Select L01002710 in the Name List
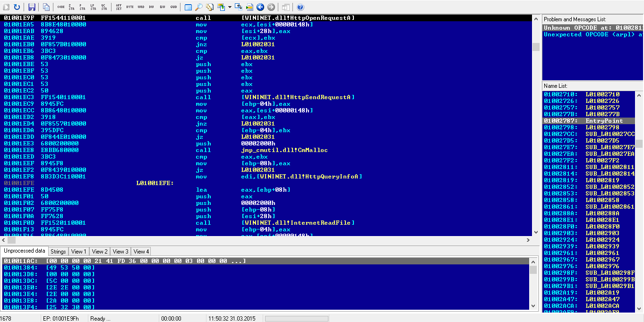Viewport: 644px width, 322px height. click(588, 94)
